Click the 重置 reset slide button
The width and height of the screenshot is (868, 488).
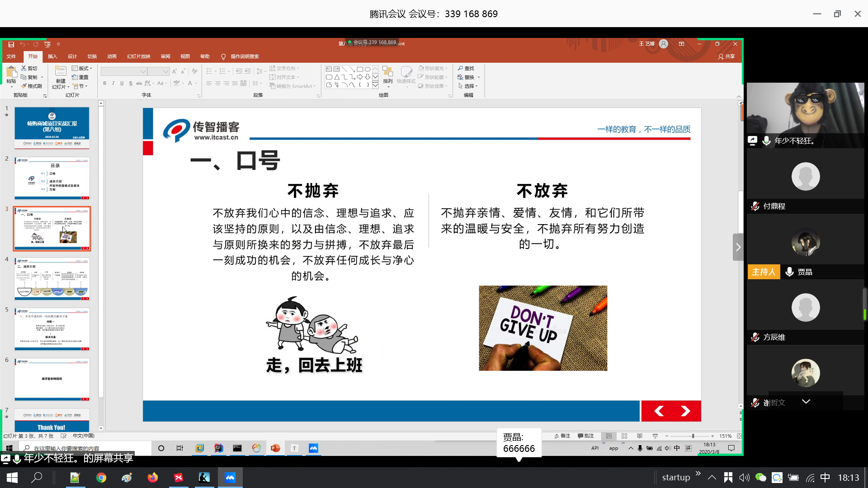(80, 77)
